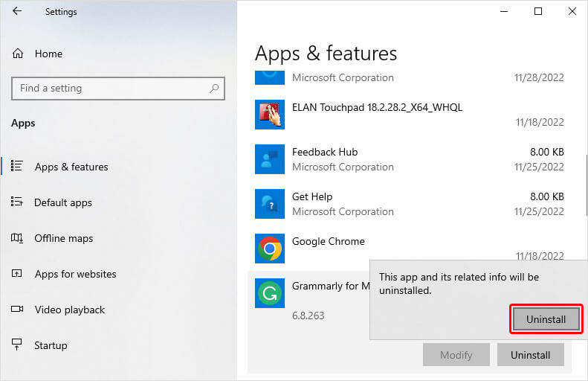The image size is (588, 381).
Task: Click the Apps for websites icon
Action: pyautogui.click(x=17, y=274)
